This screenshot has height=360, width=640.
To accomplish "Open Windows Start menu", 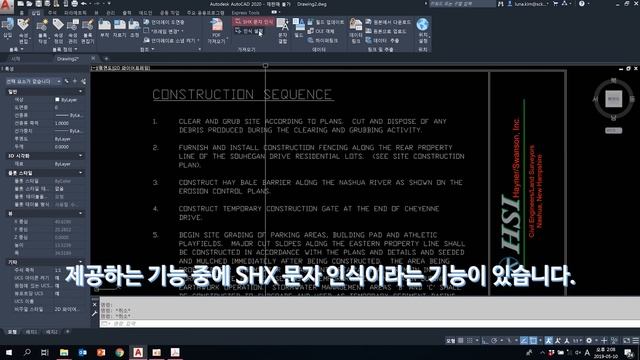I will tap(9, 352).
